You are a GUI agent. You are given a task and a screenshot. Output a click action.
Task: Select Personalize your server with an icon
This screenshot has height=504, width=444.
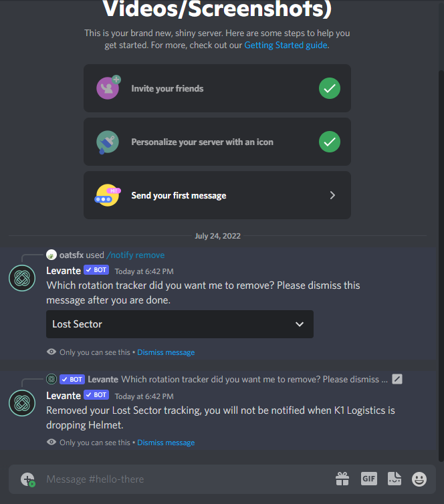click(x=217, y=142)
